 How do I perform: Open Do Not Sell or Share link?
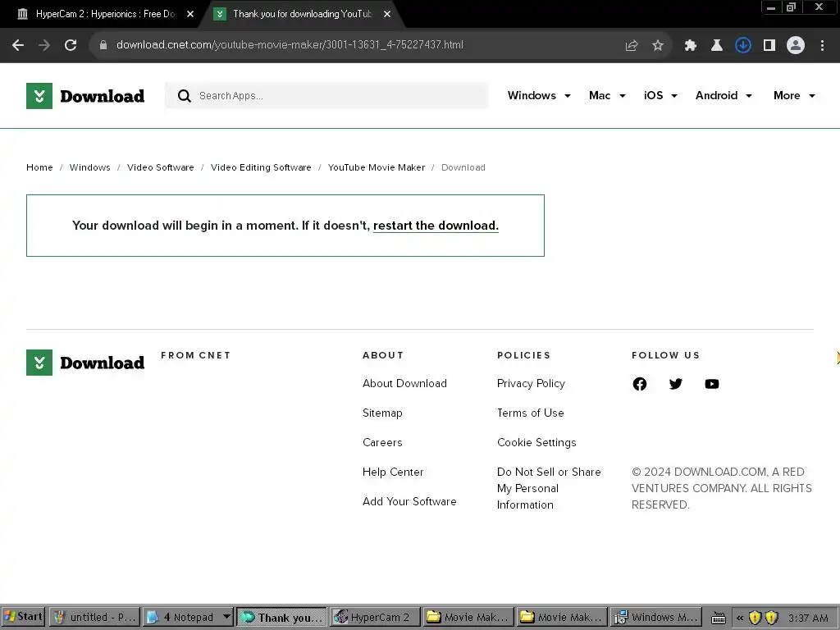point(549,488)
